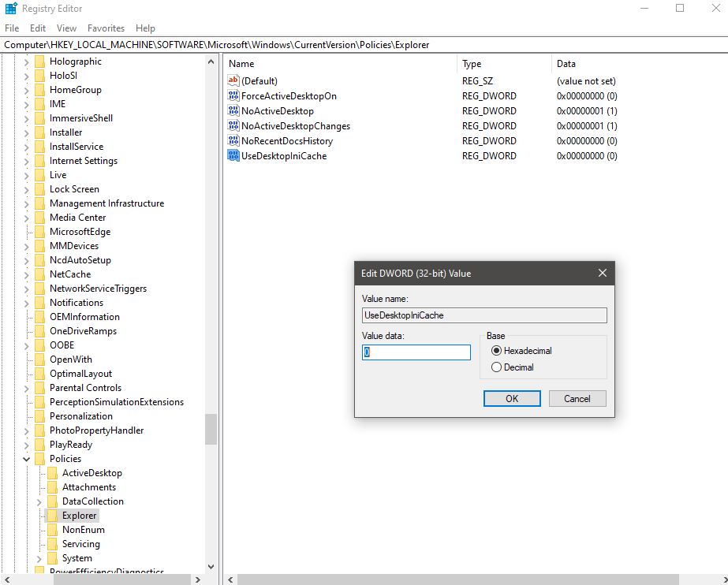The height and width of the screenshot is (585, 728).
Task: Click the highlighted icon next to UseDesktopIniCache
Action: coord(233,155)
